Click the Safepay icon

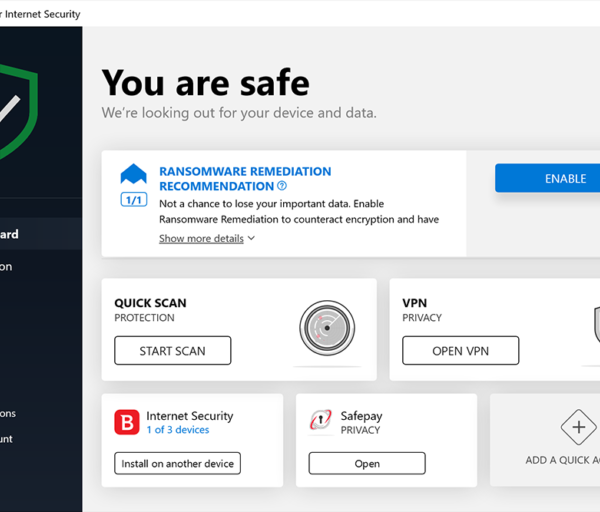321,420
